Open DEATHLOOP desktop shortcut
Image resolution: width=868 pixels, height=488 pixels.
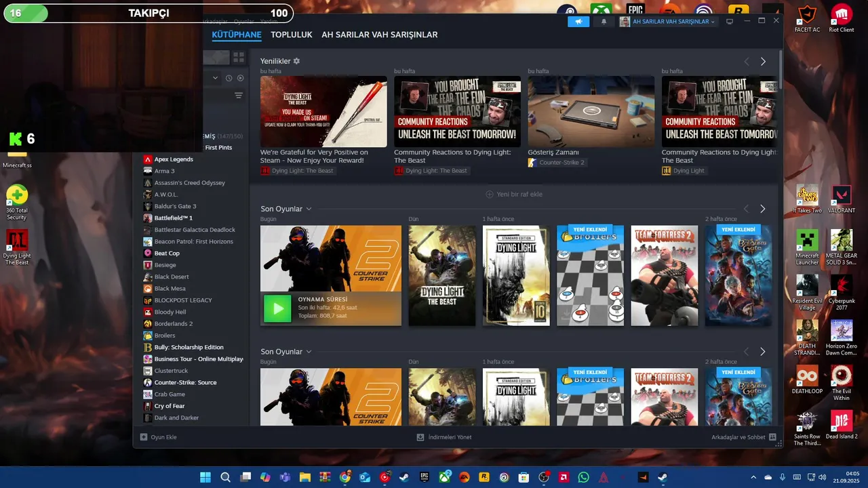tap(807, 380)
